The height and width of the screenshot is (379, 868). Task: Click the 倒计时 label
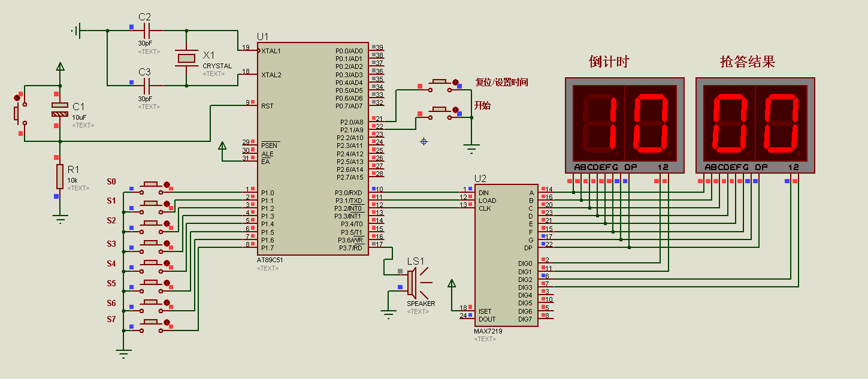pos(609,62)
